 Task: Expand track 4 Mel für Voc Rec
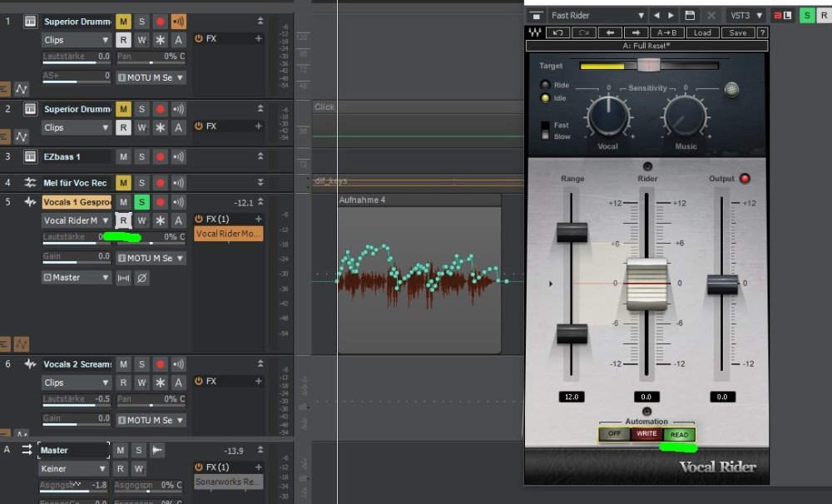pos(260,182)
